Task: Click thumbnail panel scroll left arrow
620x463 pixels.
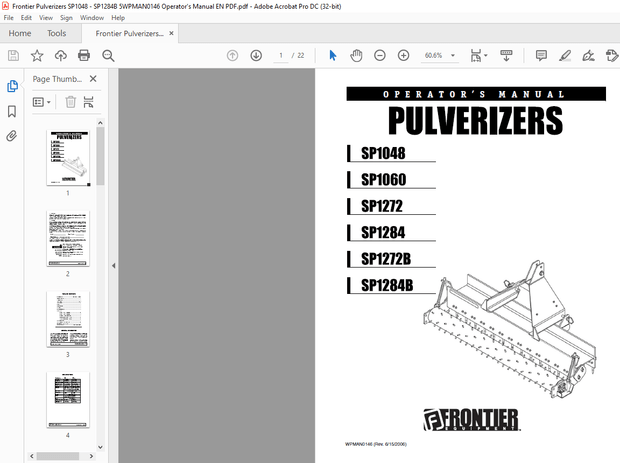Action: pos(32,456)
